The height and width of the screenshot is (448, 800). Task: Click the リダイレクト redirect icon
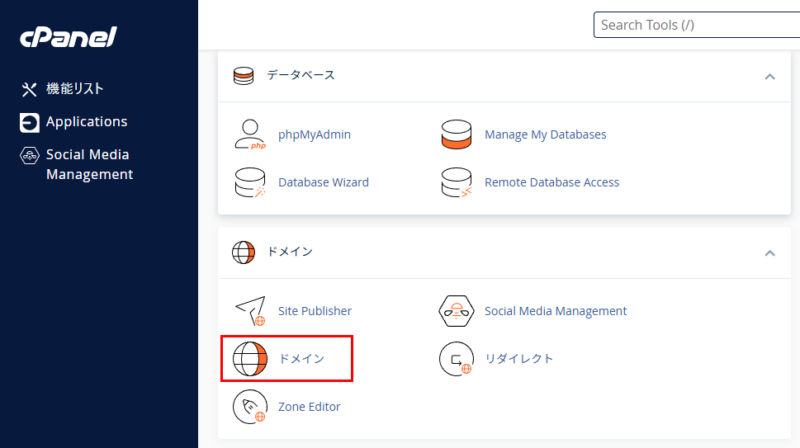coord(456,359)
